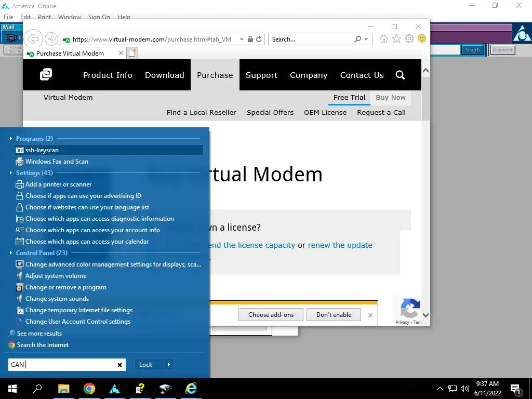Open Add a printer or scanner setting
Image resolution: width=532 pixels, height=399 pixels.
pyautogui.click(x=58, y=184)
